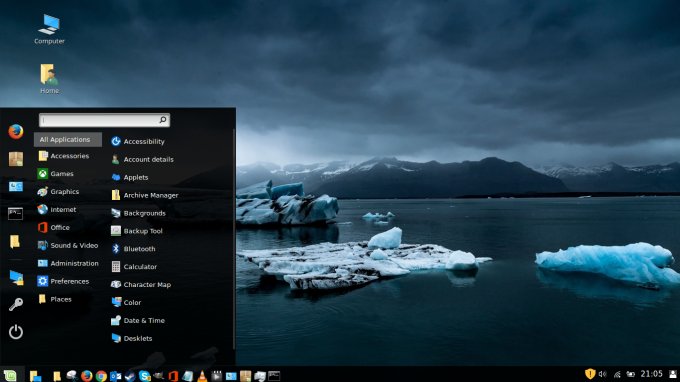Launch Skype from the bottom panel
The width and height of the screenshot is (680, 382).
(x=144, y=375)
